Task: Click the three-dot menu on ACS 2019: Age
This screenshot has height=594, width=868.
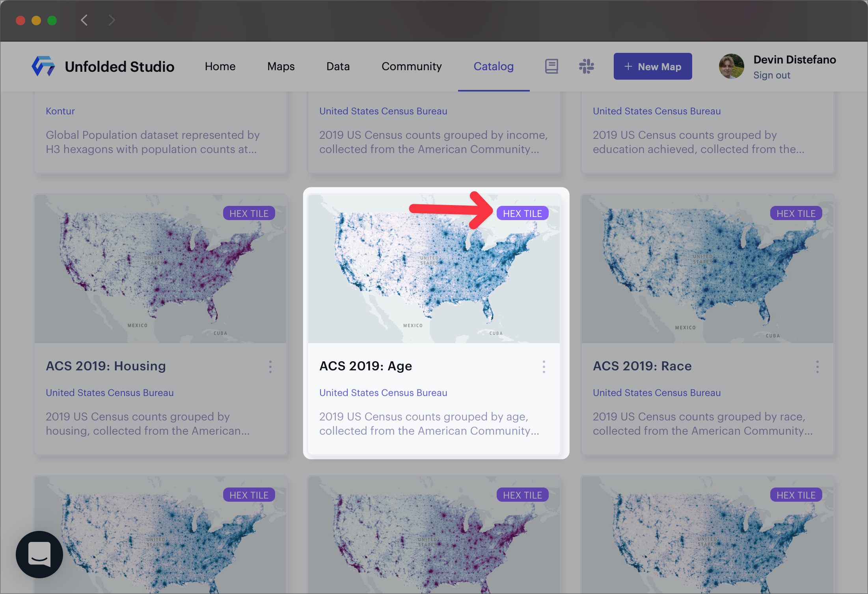Action: (544, 366)
